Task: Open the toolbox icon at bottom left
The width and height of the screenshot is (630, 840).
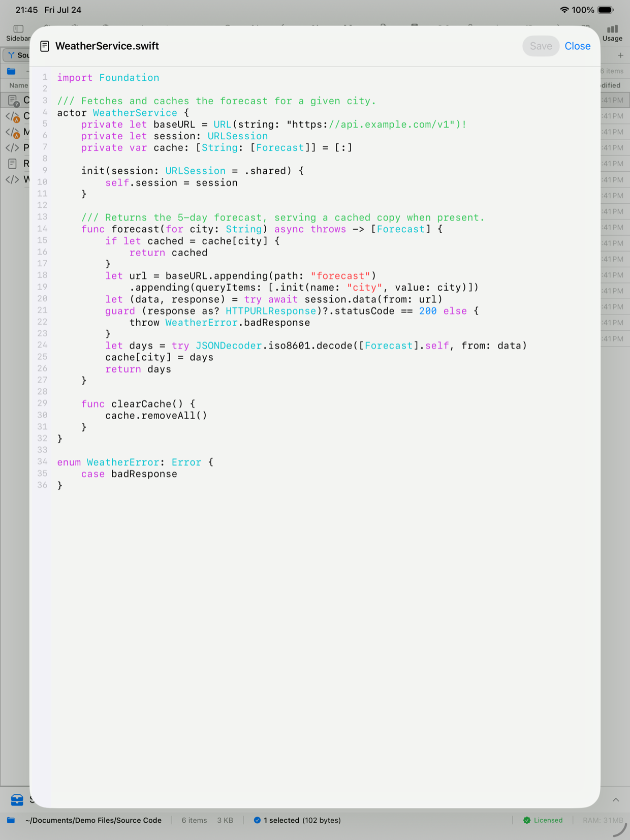Action: [x=17, y=800]
